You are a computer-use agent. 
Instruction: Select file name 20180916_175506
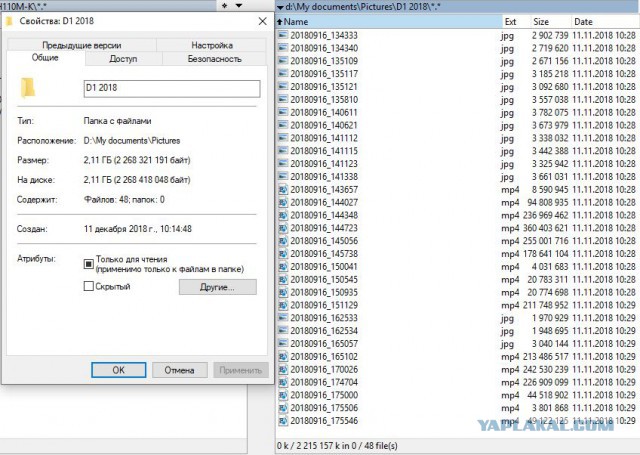[324, 408]
